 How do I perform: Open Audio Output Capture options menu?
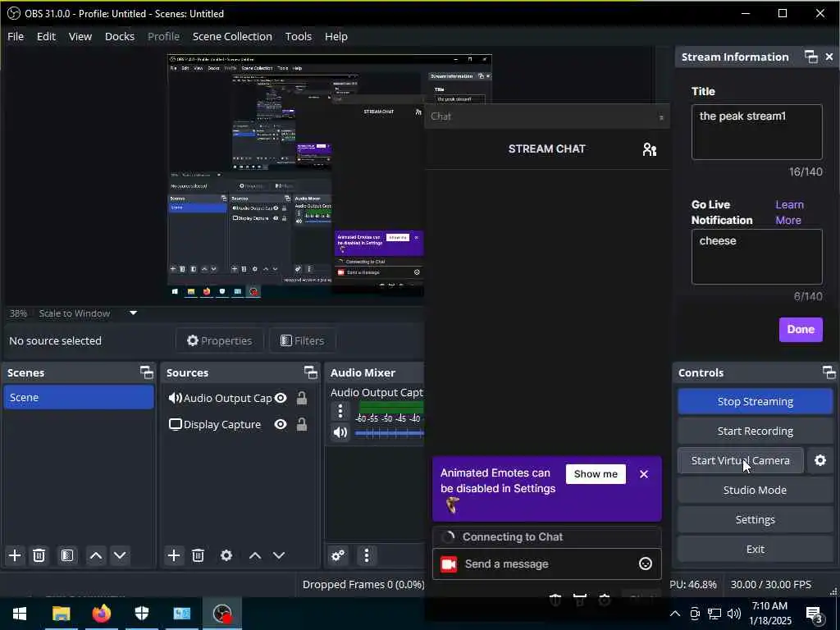click(x=340, y=411)
